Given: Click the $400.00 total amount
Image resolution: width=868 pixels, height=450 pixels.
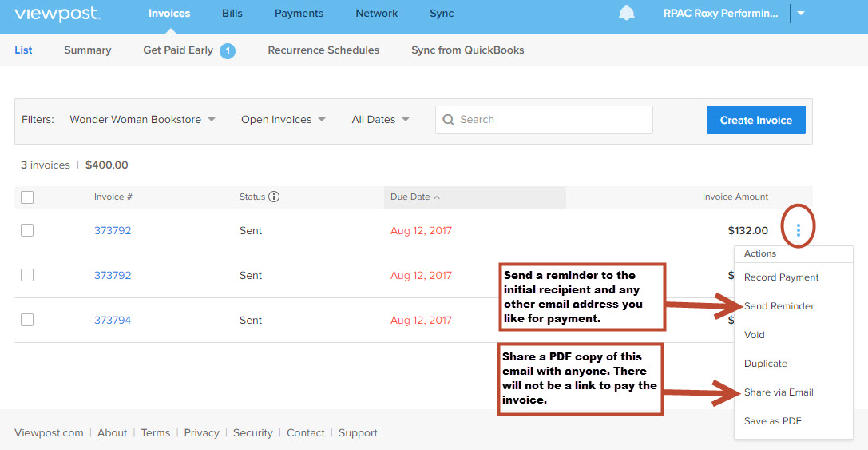Looking at the screenshot, I should point(106,165).
